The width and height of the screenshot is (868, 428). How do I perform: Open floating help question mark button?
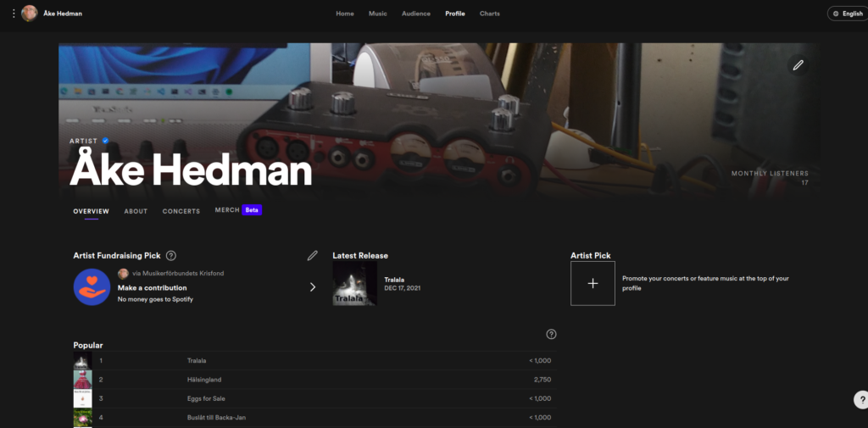coord(861,399)
